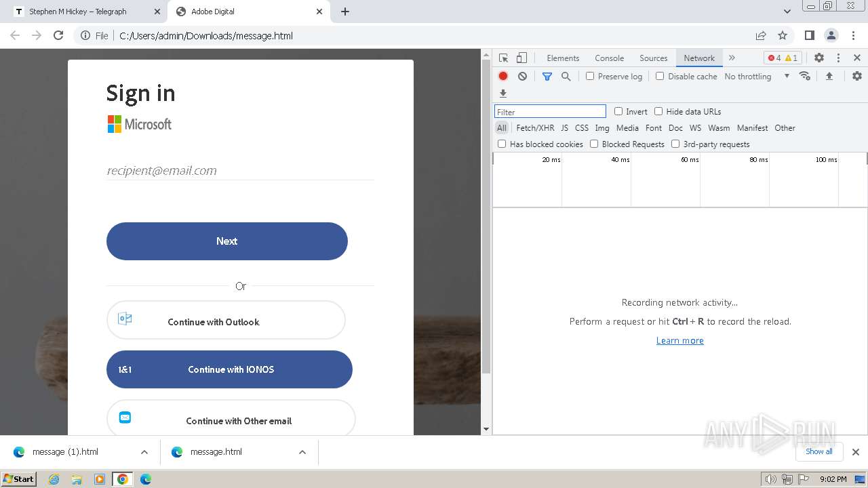868x488 pixels.
Task: Open network conditions wifi icon
Action: point(805,76)
